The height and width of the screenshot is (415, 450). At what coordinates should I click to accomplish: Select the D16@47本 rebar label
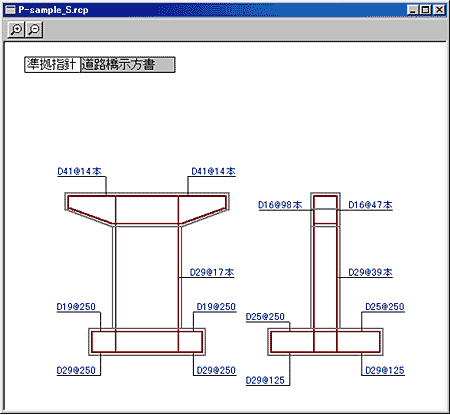(370, 205)
